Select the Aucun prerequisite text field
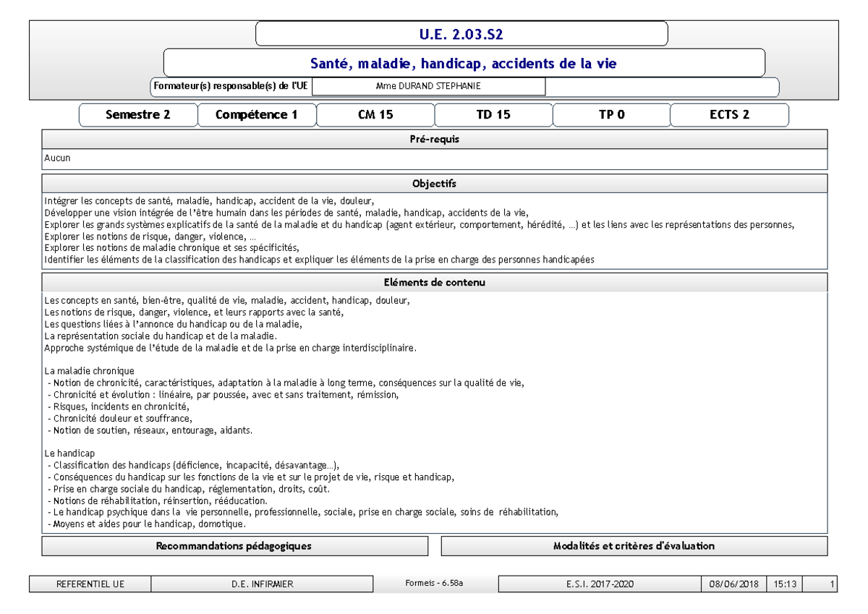Image resolution: width=868 pixels, height=614 pixels. 434,155
